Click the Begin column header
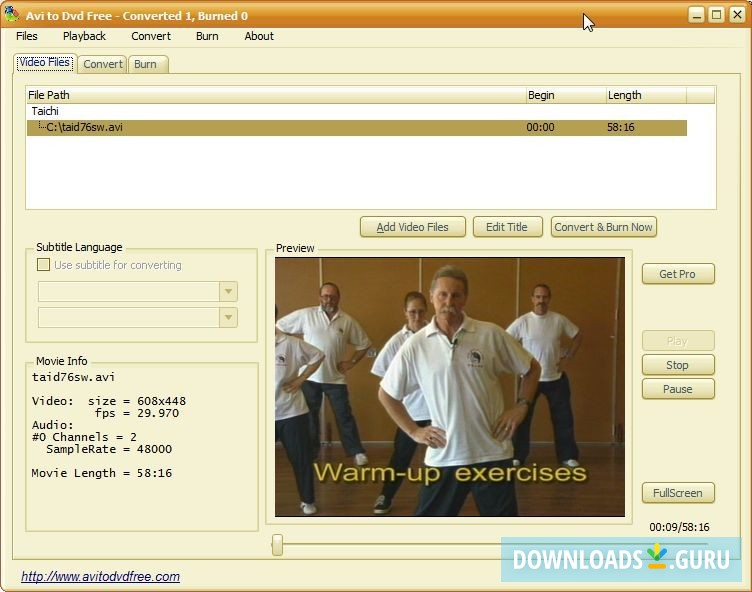 (566, 95)
